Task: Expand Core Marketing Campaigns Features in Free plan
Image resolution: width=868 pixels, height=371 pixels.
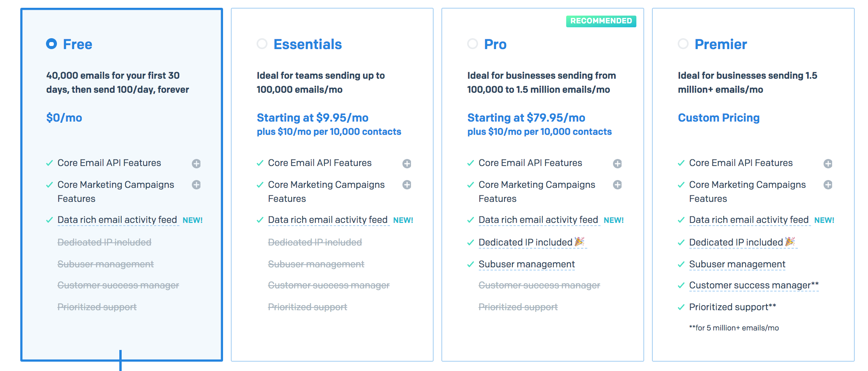Action: pos(196,185)
